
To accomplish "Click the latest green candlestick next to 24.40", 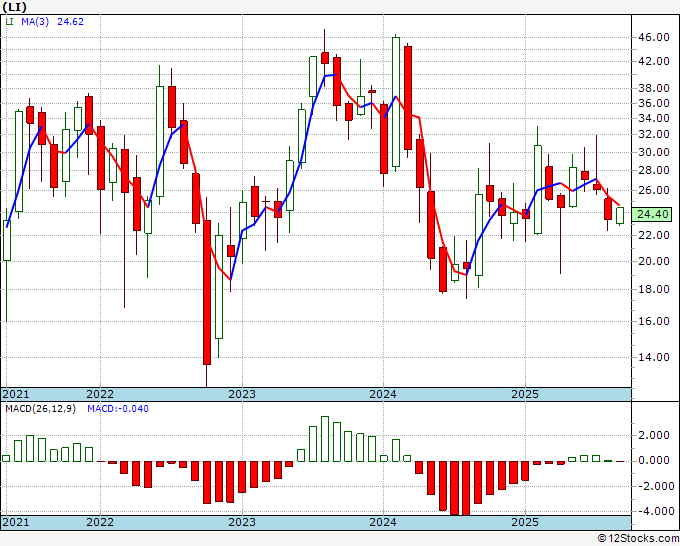I will pyautogui.click(x=620, y=216).
